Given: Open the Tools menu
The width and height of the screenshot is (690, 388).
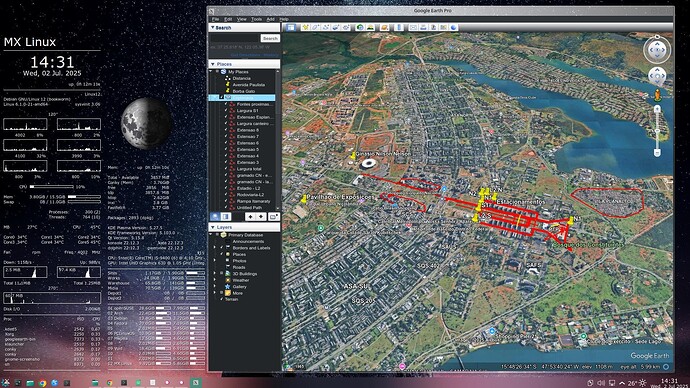Looking at the screenshot, I should point(257,19).
